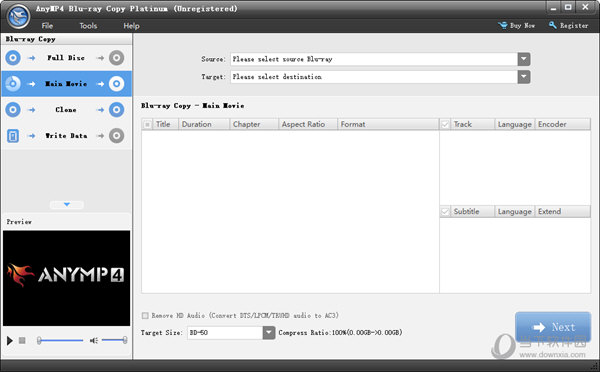Click the Subtitle column header
Screen dimensions: 600x372
[473, 212]
